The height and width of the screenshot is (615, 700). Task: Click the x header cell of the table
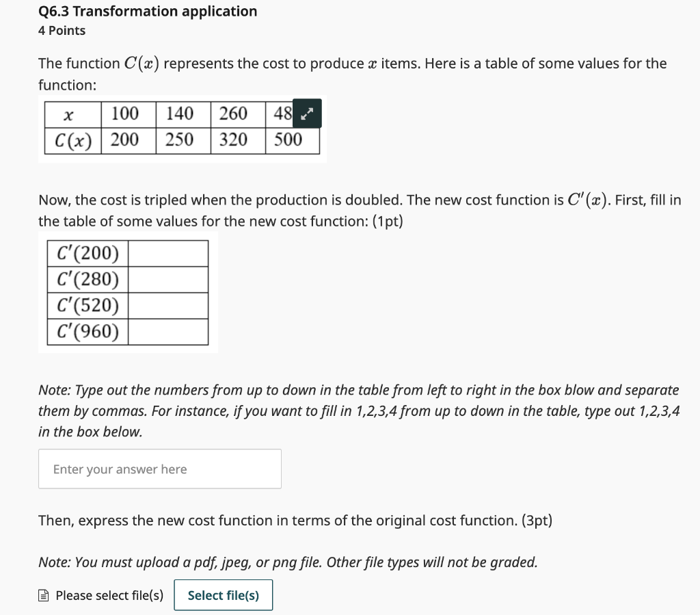coord(70,114)
